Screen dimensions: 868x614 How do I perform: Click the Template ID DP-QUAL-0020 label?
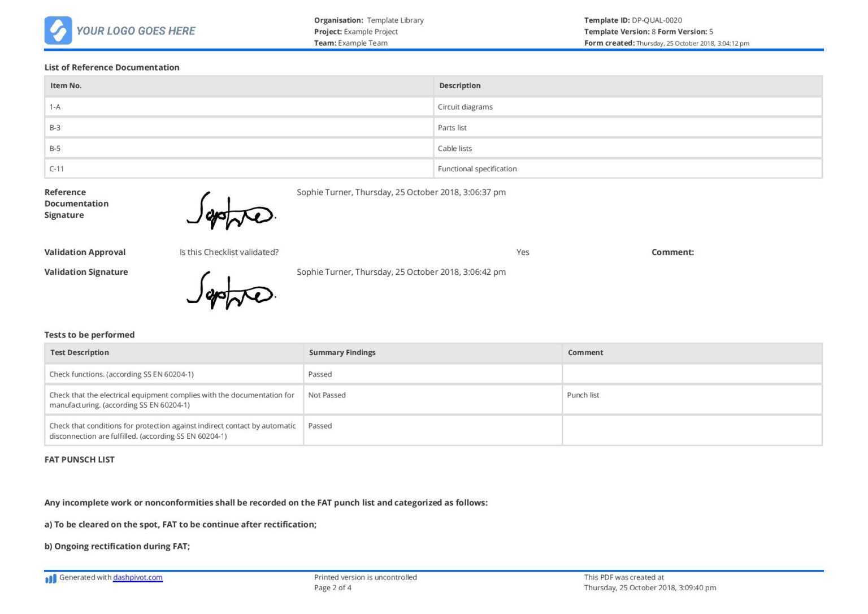tap(635, 20)
